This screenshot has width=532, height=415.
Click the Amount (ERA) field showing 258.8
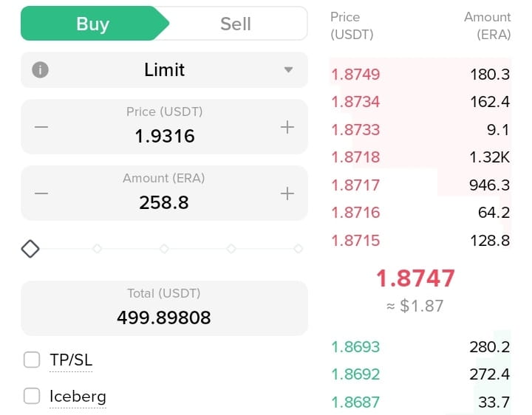click(x=164, y=193)
